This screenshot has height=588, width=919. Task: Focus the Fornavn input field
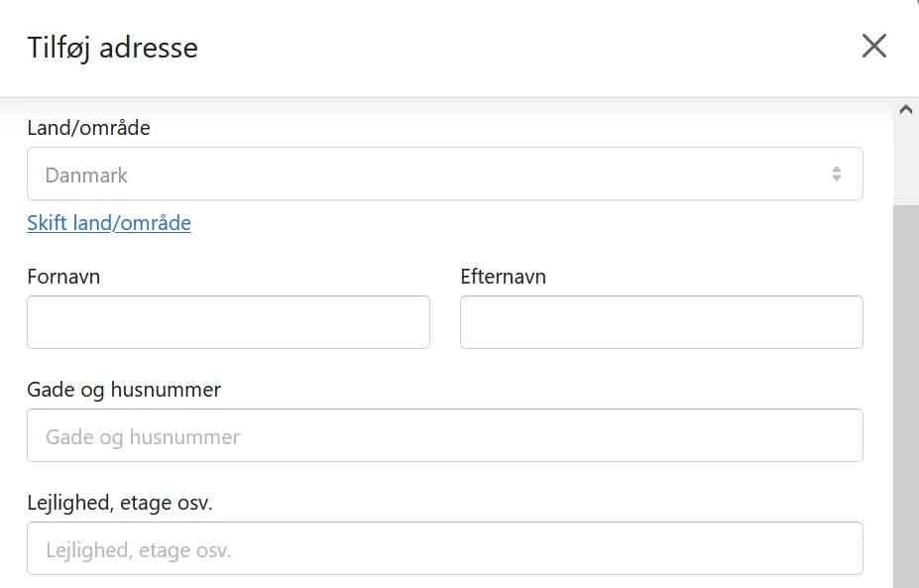228,322
